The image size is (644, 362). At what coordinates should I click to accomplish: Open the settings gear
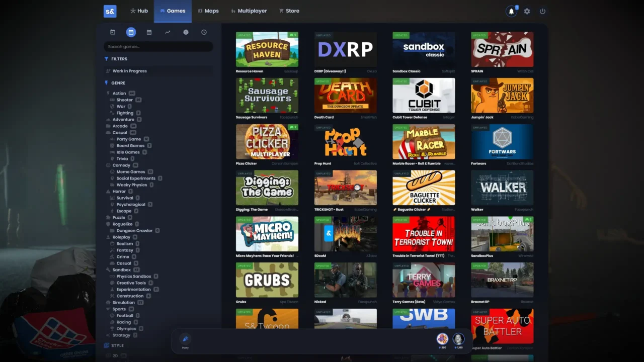pyautogui.click(x=527, y=11)
